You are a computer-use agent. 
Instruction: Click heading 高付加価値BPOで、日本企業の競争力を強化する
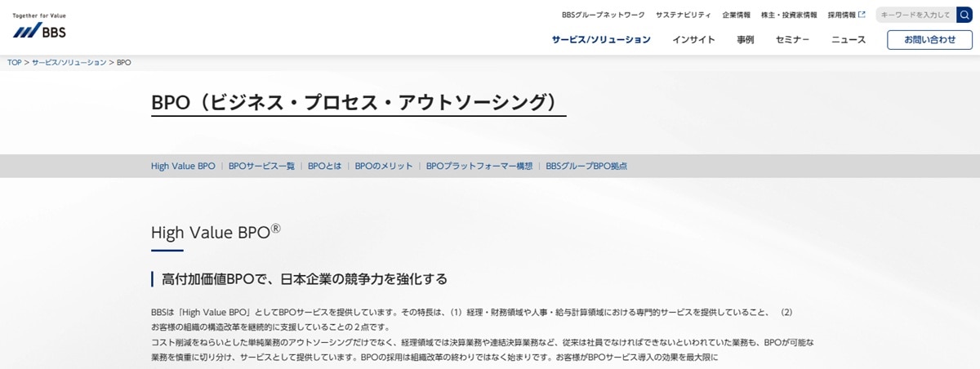pos(305,278)
